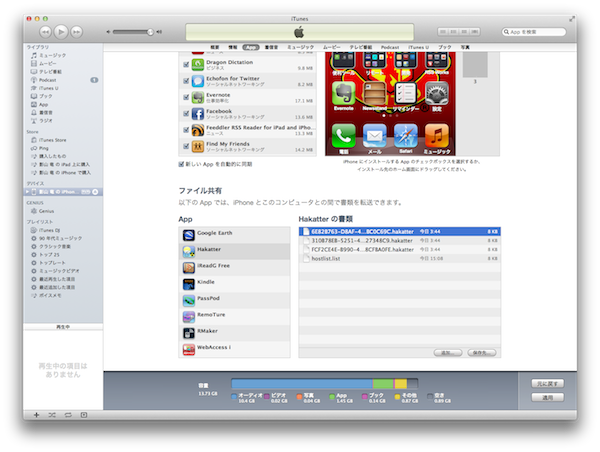Click the Safari icon in the iPhone dock
The height and width of the screenshot is (452, 600).
(x=406, y=135)
